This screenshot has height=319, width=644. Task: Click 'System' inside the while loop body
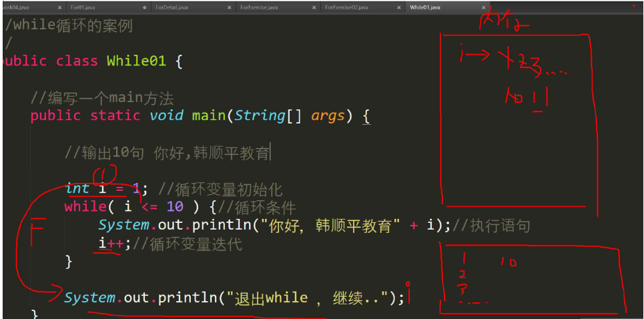(x=123, y=225)
